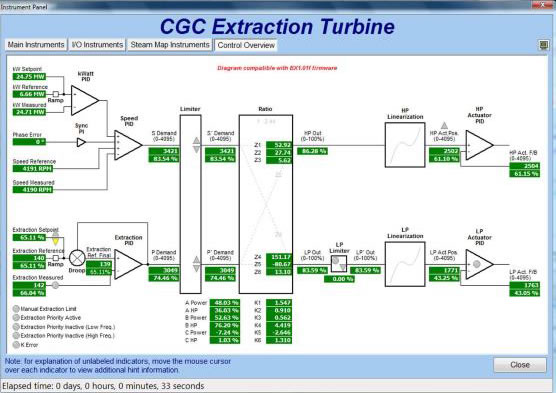Click the LP Out value 83.59 % before LP Limiter

coord(312,270)
